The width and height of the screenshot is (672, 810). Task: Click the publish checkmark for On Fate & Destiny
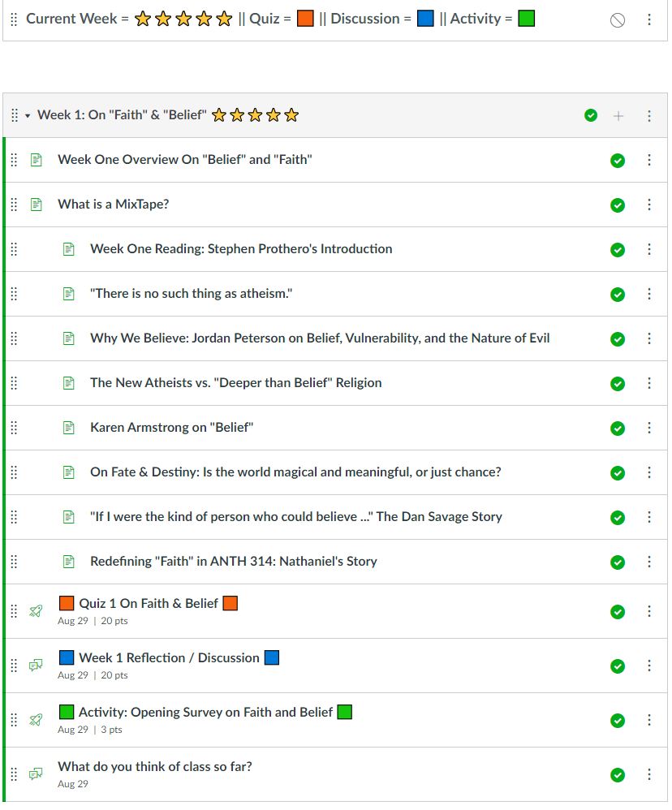(x=618, y=473)
